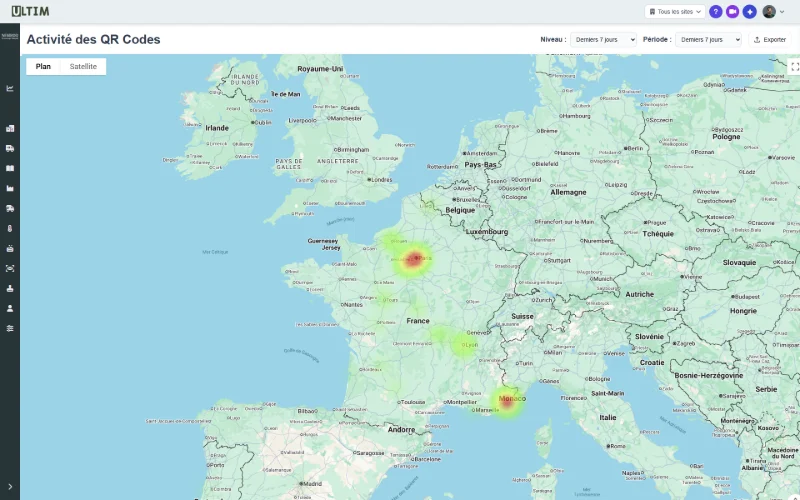
Task: Click the Niveau label
Action: (x=553, y=40)
